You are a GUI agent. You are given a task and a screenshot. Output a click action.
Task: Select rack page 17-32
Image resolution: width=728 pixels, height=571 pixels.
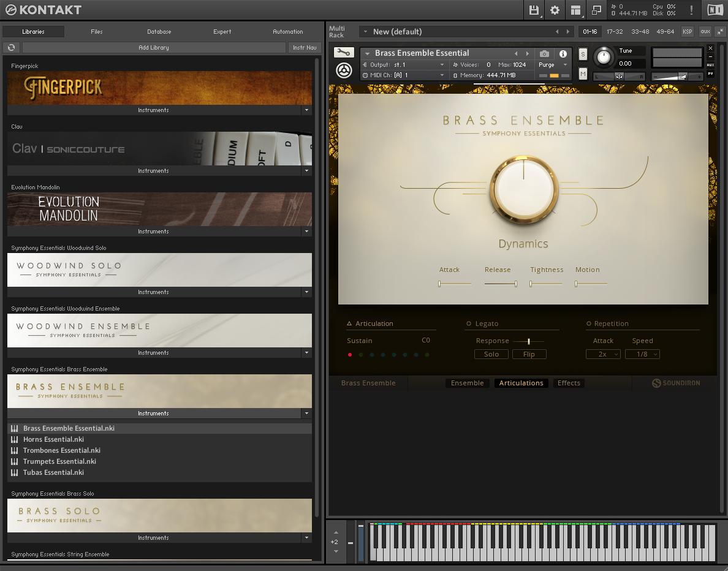(x=615, y=32)
